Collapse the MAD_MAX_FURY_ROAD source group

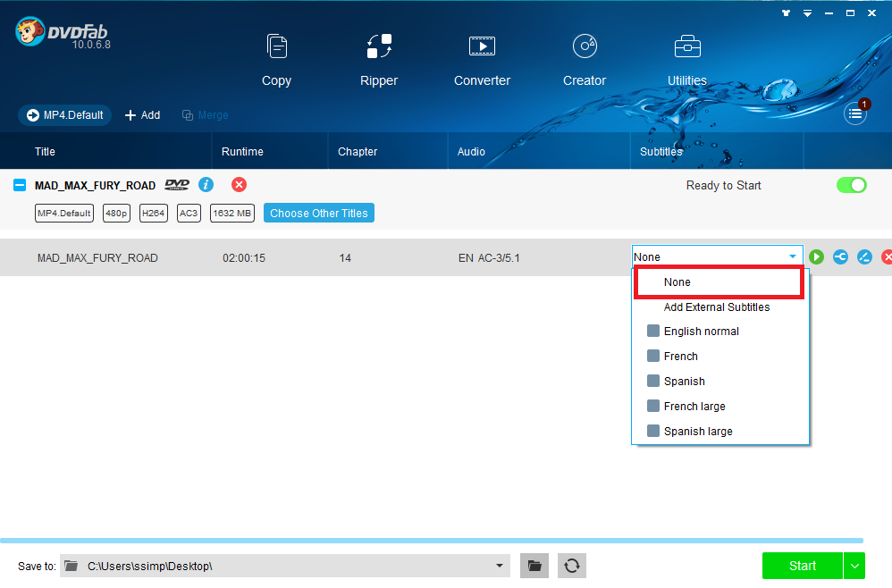click(20, 185)
